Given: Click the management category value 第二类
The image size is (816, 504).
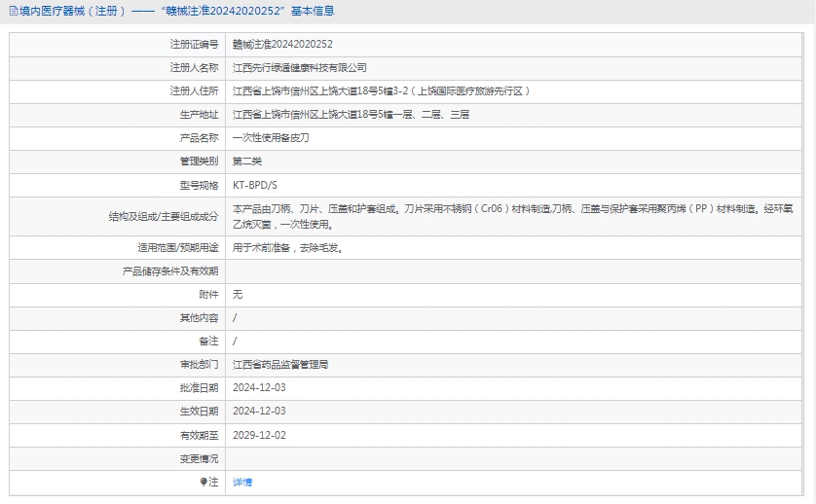Looking at the screenshot, I should coord(247,162).
